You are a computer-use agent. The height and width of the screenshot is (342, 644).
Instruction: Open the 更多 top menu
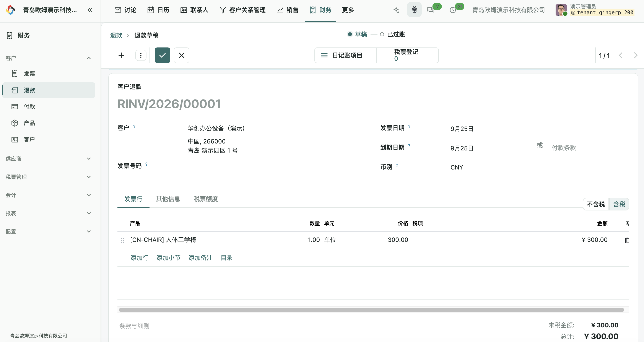click(x=348, y=10)
